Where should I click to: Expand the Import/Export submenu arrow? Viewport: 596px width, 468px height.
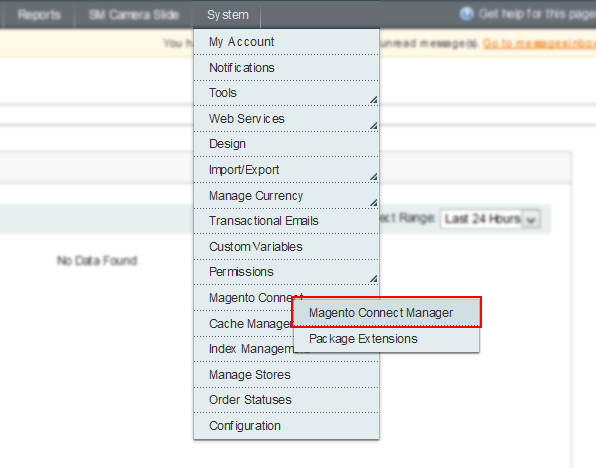(374, 177)
